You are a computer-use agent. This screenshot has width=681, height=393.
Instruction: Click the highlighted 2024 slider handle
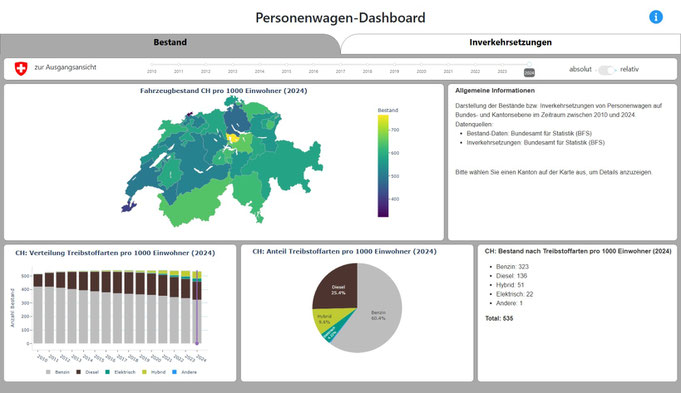529,65
